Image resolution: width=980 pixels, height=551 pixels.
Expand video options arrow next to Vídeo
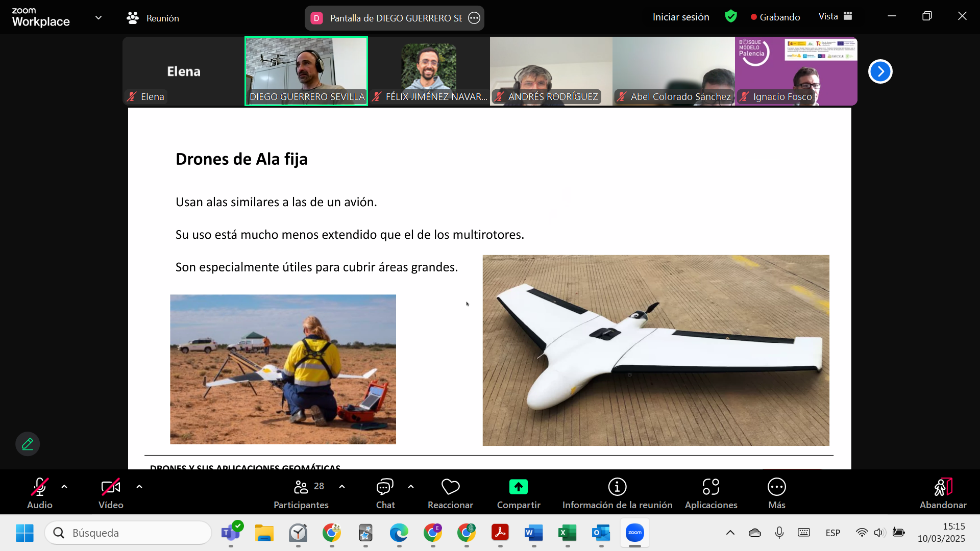click(x=139, y=487)
